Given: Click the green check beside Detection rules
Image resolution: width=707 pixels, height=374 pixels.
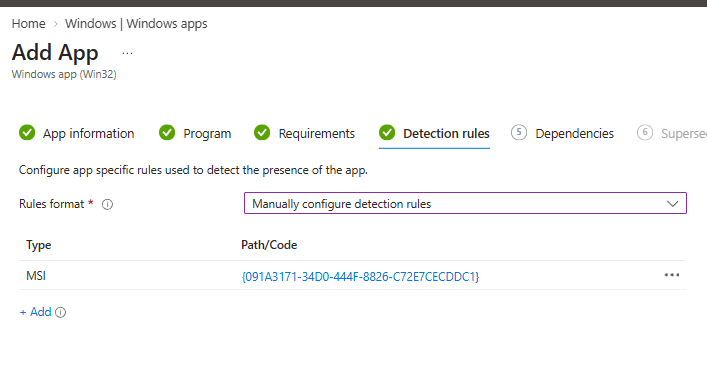Looking at the screenshot, I should click(x=387, y=133).
